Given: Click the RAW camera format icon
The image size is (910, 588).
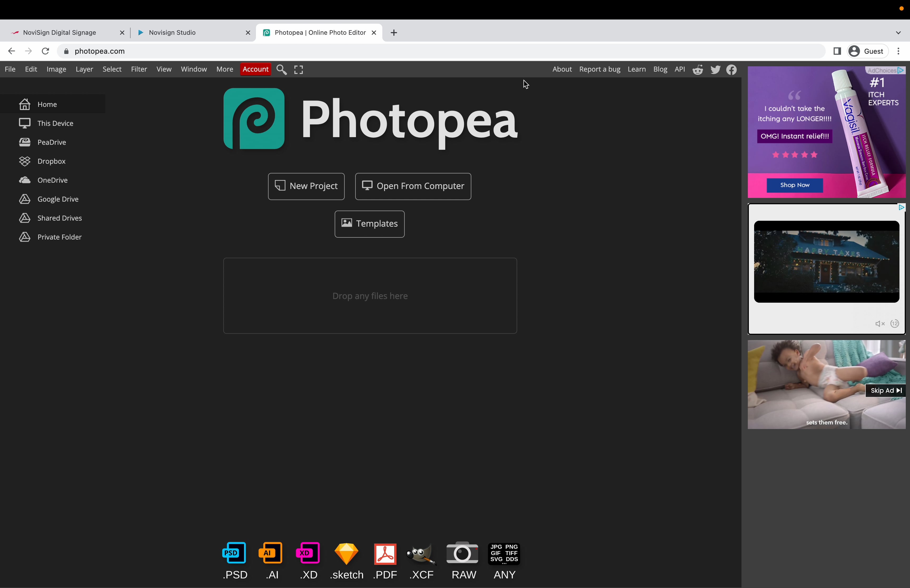Looking at the screenshot, I should (462, 553).
